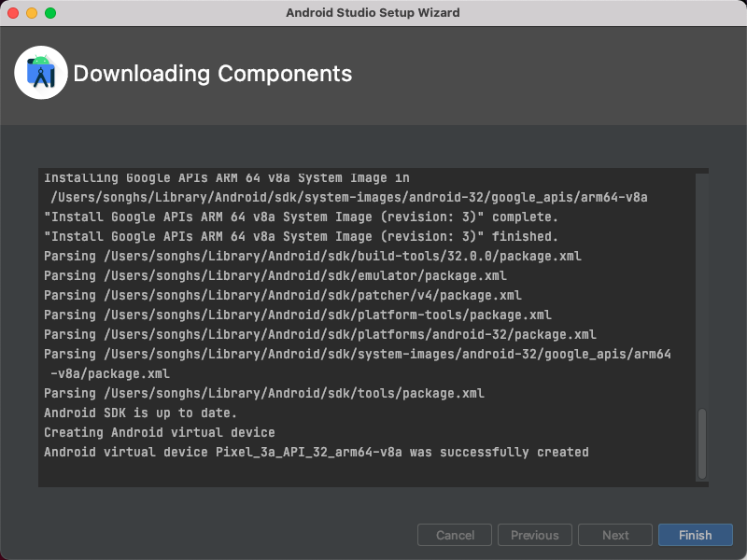Image resolution: width=747 pixels, height=560 pixels.
Task: Click the disabled Cancel button
Action: pyautogui.click(x=455, y=535)
